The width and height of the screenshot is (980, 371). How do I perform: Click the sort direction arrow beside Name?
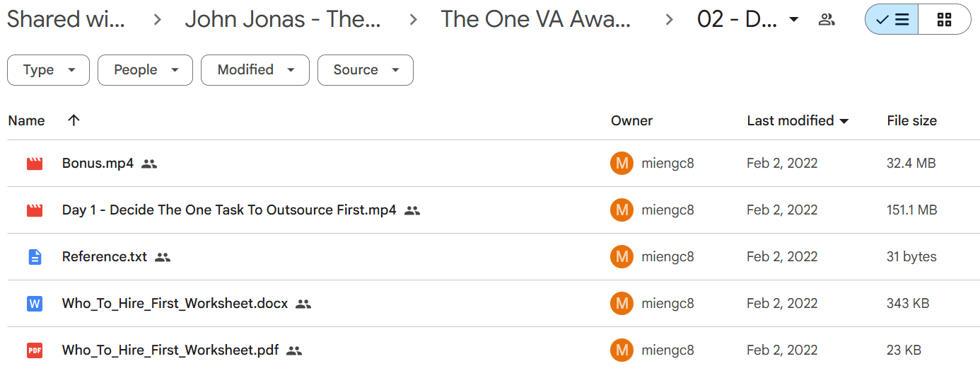coord(74,120)
